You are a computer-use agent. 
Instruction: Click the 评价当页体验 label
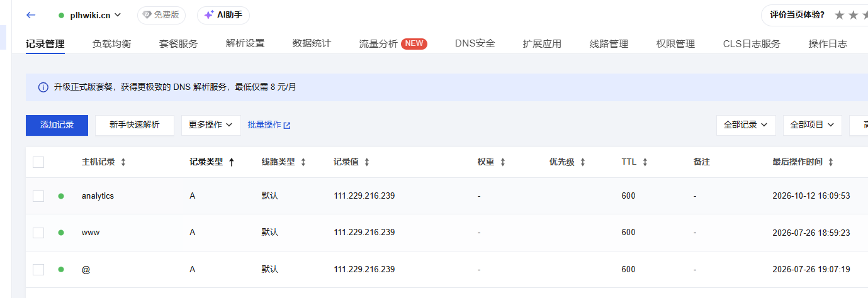[798, 15]
